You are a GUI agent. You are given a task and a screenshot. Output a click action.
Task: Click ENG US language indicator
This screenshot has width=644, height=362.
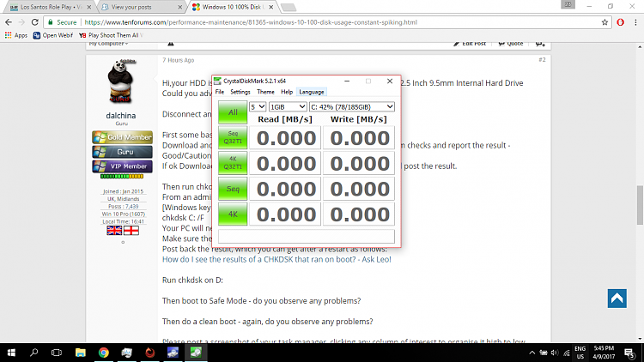point(580,353)
